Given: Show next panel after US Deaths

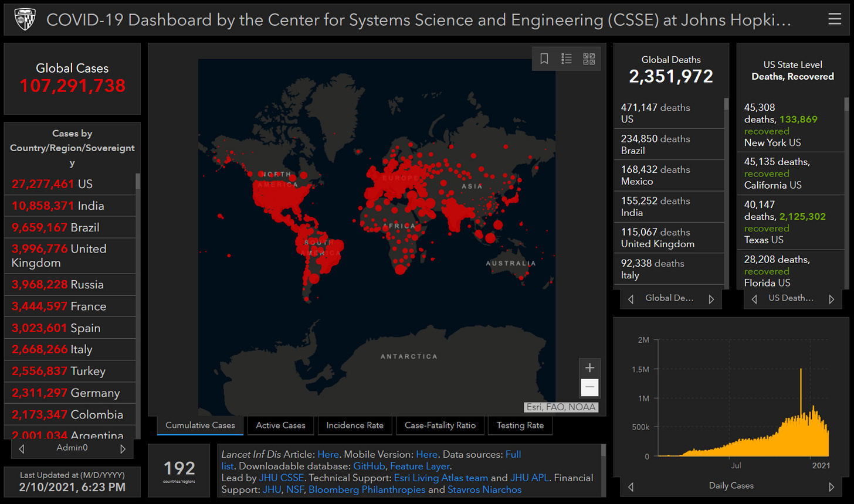Looking at the screenshot, I should click(832, 299).
